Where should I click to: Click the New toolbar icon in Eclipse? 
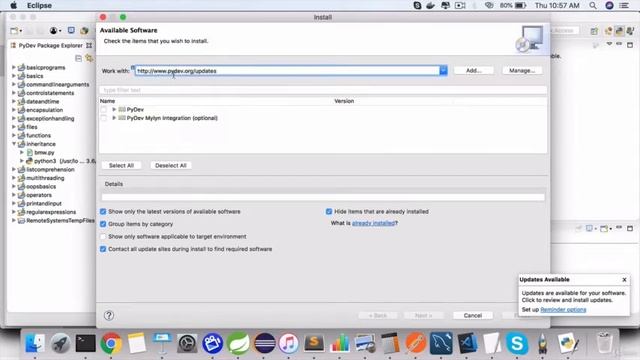point(14,31)
